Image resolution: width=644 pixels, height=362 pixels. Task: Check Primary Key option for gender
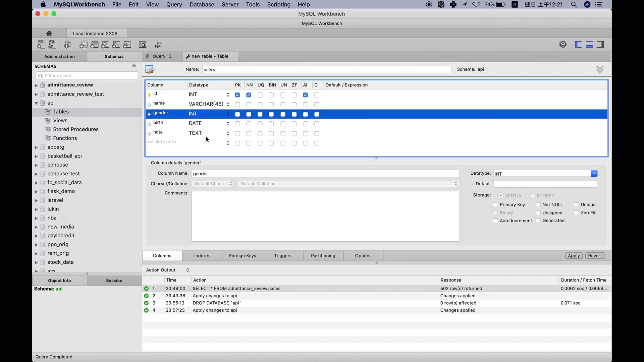click(x=495, y=205)
